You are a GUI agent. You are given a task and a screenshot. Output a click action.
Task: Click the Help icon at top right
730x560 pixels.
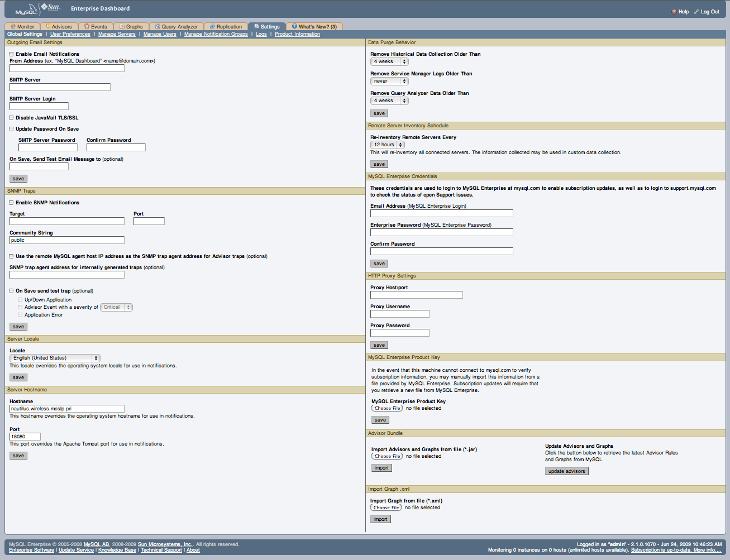coord(674,12)
